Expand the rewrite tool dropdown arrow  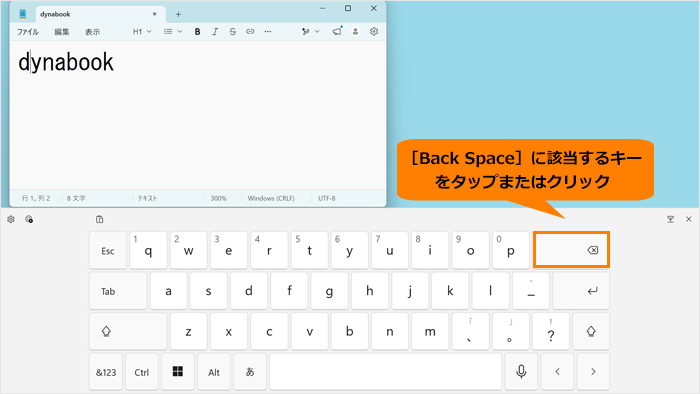317,32
